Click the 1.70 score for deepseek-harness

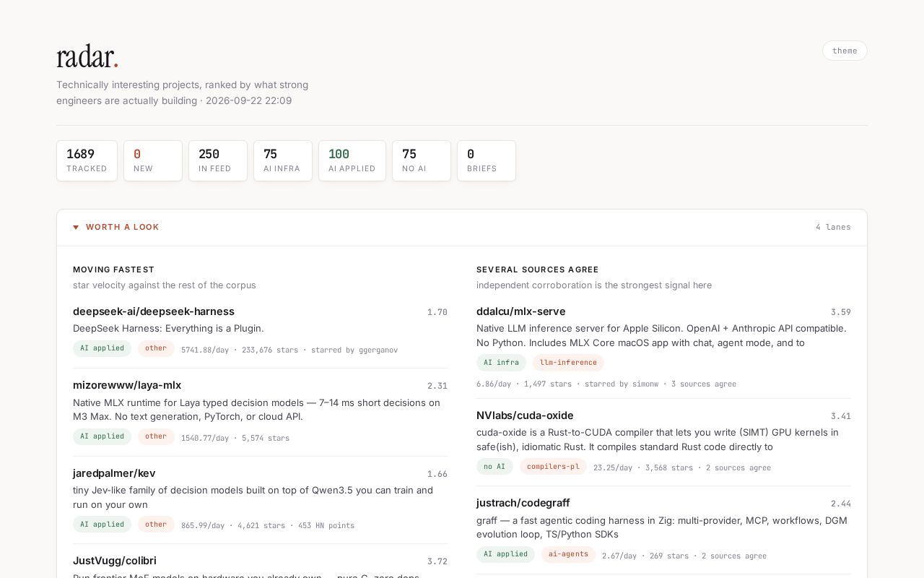point(437,312)
